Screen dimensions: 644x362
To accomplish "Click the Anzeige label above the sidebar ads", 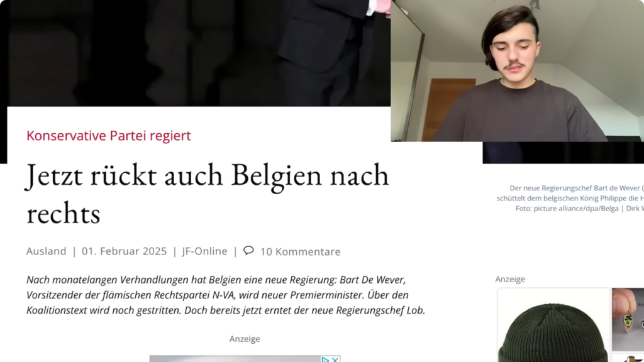I will pyautogui.click(x=510, y=279).
